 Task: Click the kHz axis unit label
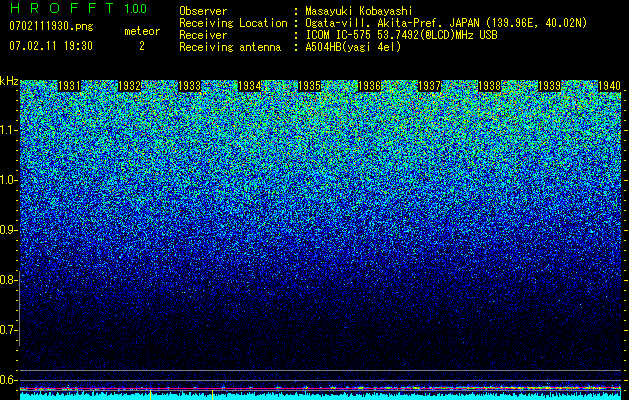pos(9,81)
